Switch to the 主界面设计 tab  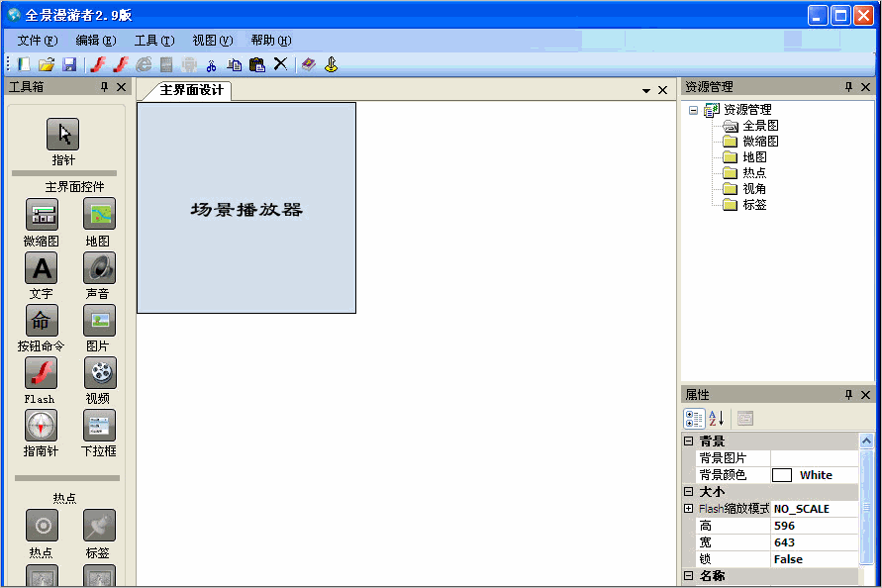[191, 90]
